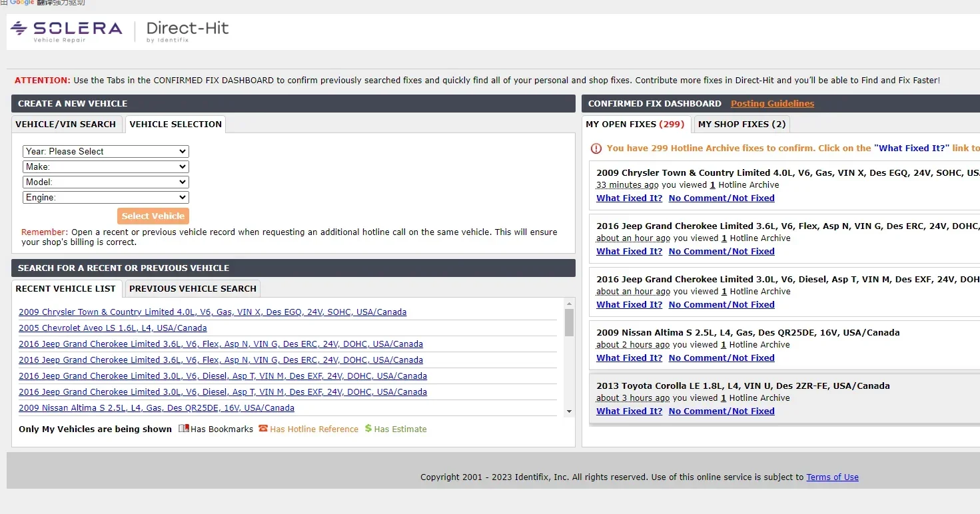Open the Year dropdown
This screenshot has height=514, width=980.
click(x=106, y=151)
